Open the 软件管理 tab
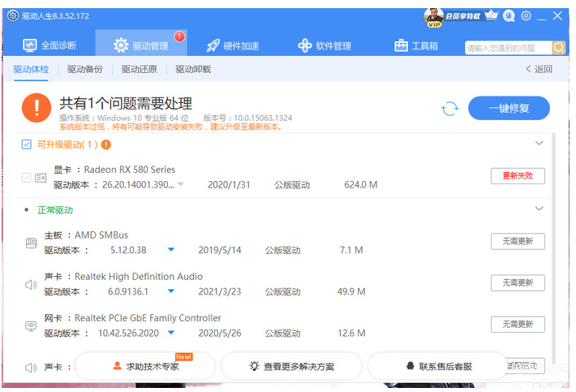 tap(325, 46)
